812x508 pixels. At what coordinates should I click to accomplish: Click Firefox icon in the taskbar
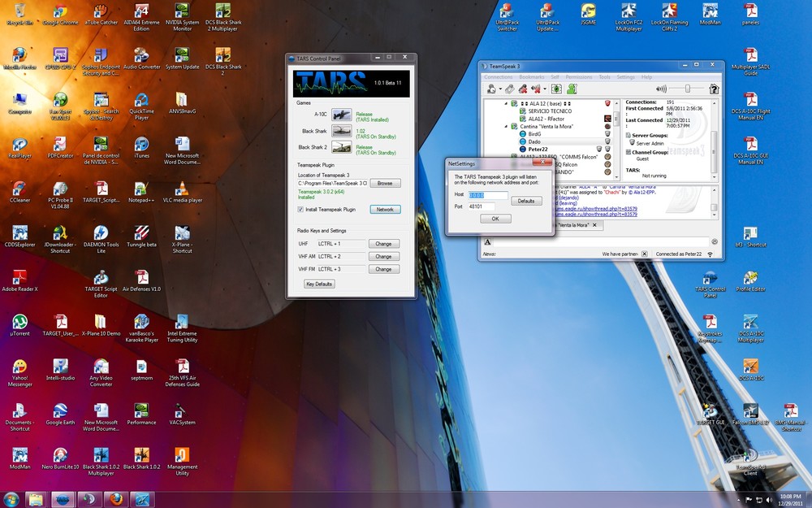click(116, 498)
